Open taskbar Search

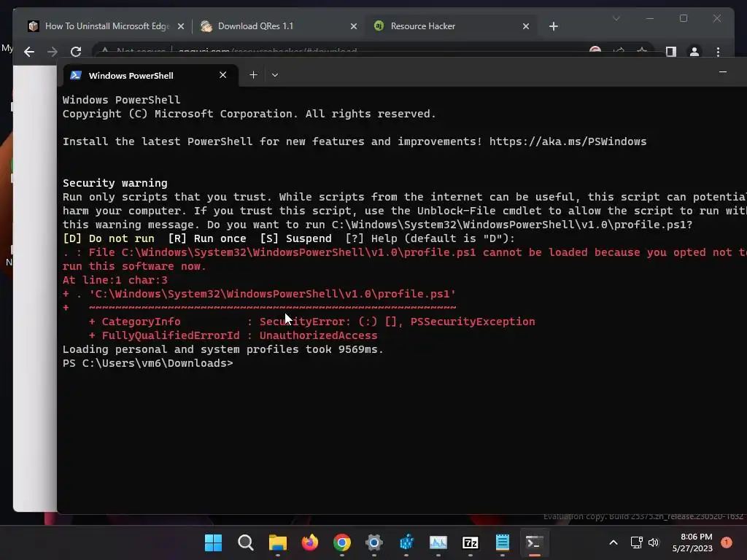[x=245, y=542]
